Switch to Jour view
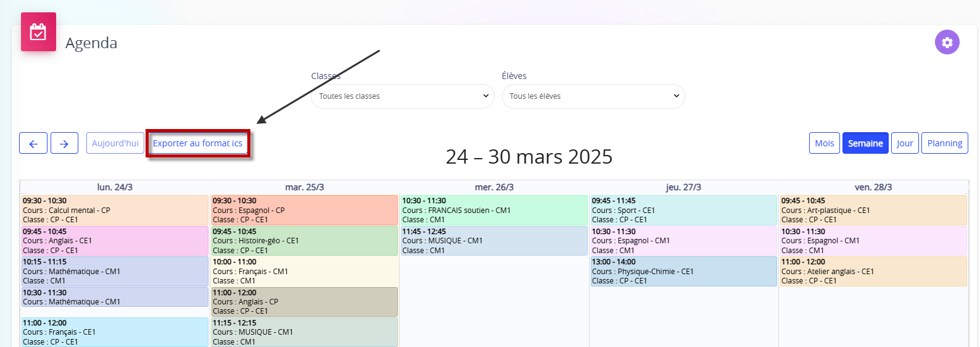The image size is (980, 347). pos(905,143)
